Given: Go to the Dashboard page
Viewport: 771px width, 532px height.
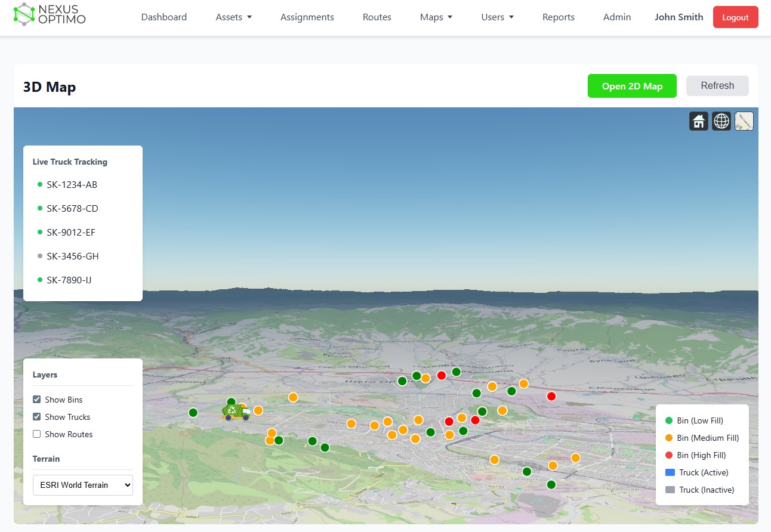Looking at the screenshot, I should pyautogui.click(x=164, y=17).
